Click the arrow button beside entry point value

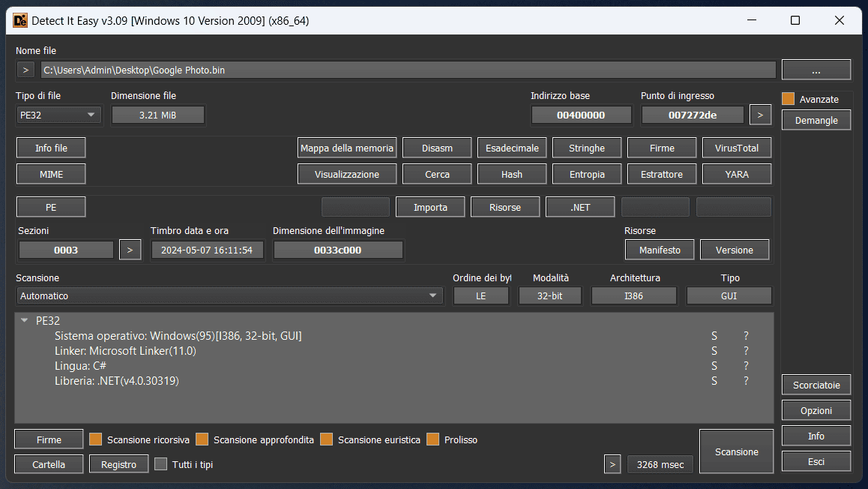pyautogui.click(x=760, y=115)
